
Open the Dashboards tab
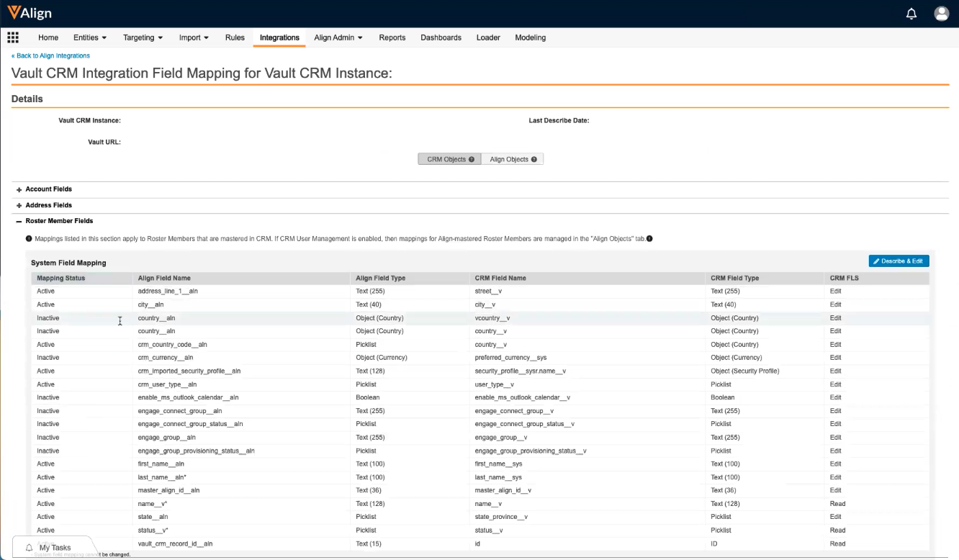pos(441,37)
